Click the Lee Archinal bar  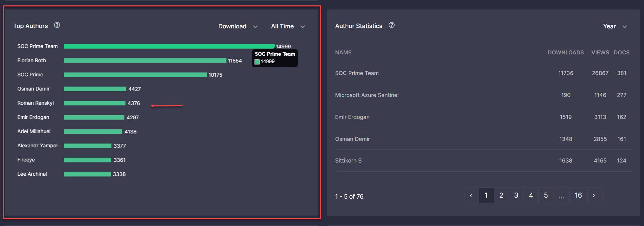point(87,174)
